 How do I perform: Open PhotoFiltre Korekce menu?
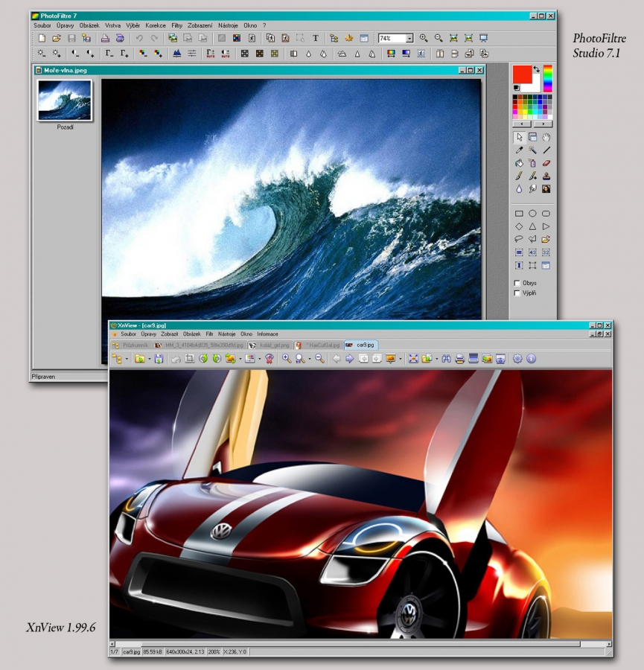pos(156,25)
